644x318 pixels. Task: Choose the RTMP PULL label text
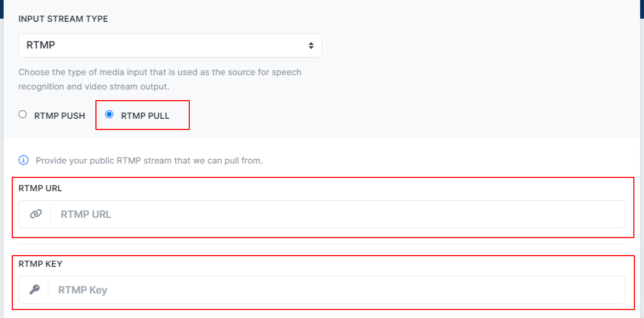tap(145, 116)
